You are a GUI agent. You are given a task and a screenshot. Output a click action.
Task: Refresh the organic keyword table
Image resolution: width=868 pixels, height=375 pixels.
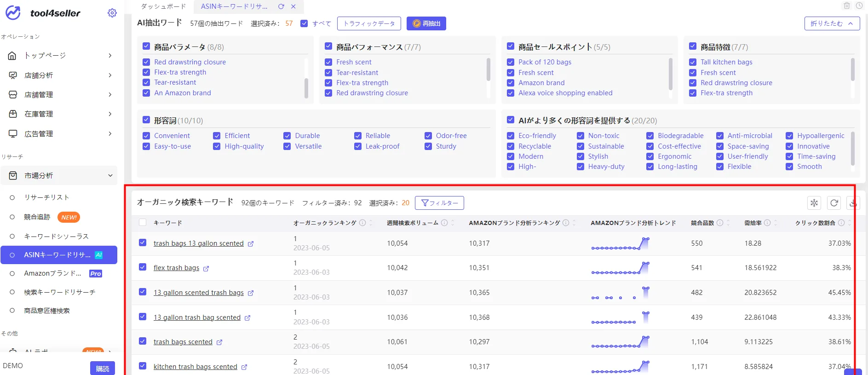tap(834, 203)
